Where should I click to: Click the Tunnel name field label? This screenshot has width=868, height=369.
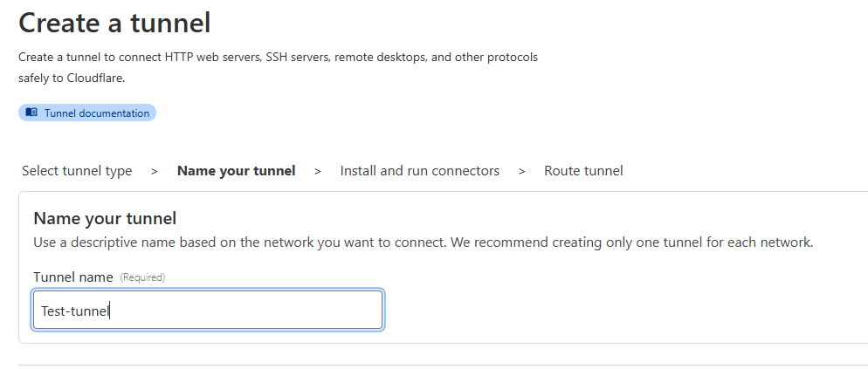[x=73, y=277]
